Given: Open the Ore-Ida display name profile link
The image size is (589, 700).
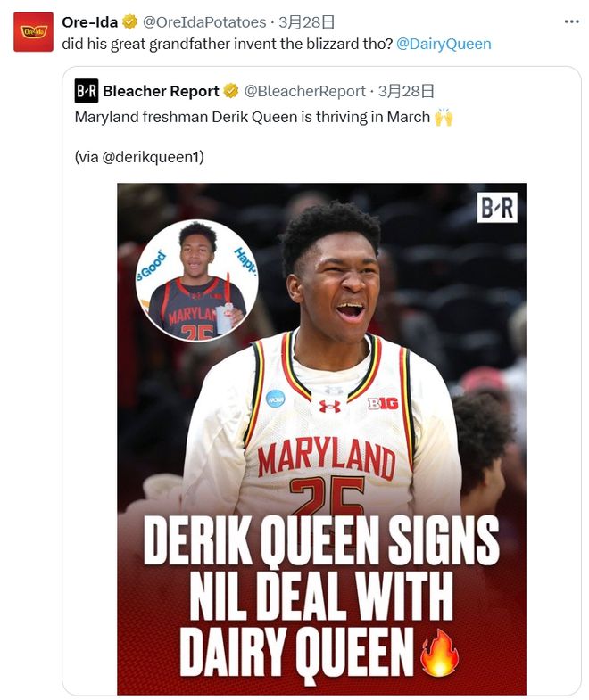Looking at the screenshot, I should [x=89, y=21].
